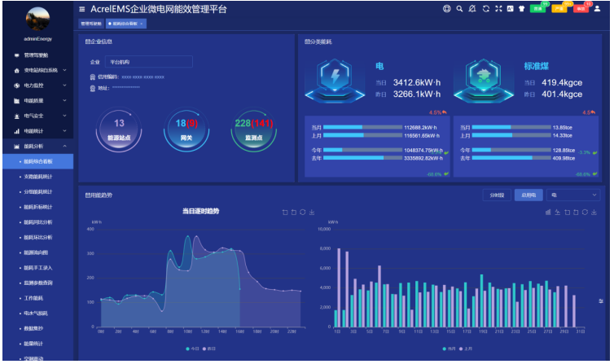Viewport: 614px width, 364px height.
Task: Expand the 电气安全 sidebar menu
Action: tap(38, 116)
